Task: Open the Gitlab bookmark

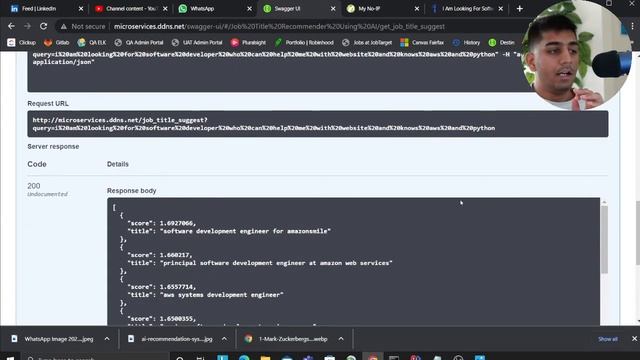Action: pos(57,42)
